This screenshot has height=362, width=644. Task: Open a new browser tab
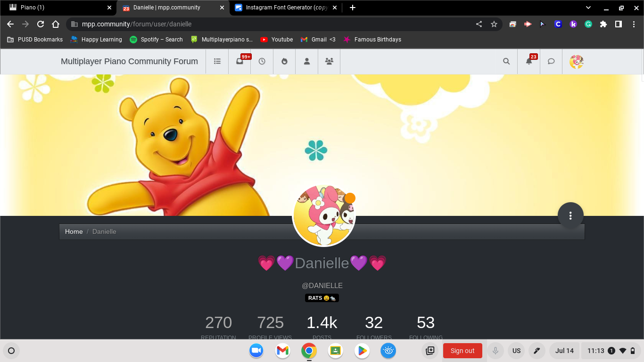tap(353, 8)
